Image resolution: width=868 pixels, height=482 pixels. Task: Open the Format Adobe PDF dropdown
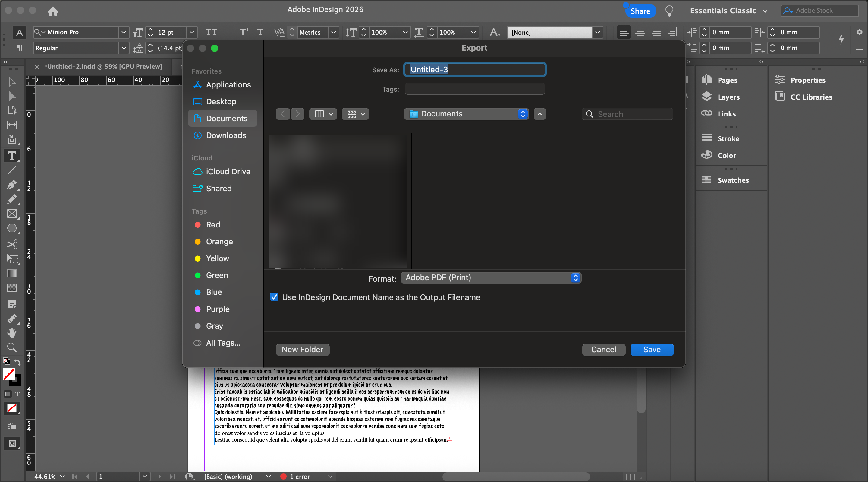pyautogui.click(x=491, y=277)
